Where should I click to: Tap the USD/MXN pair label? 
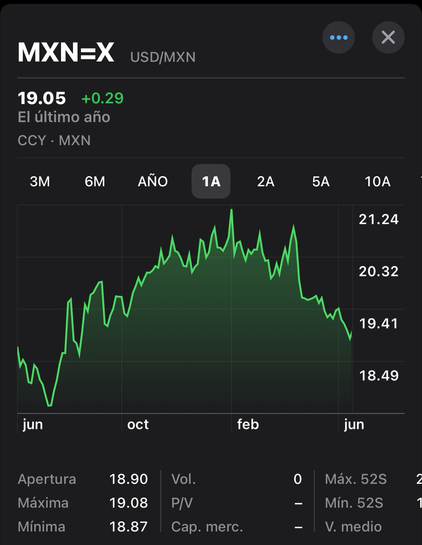click(163, 57)
